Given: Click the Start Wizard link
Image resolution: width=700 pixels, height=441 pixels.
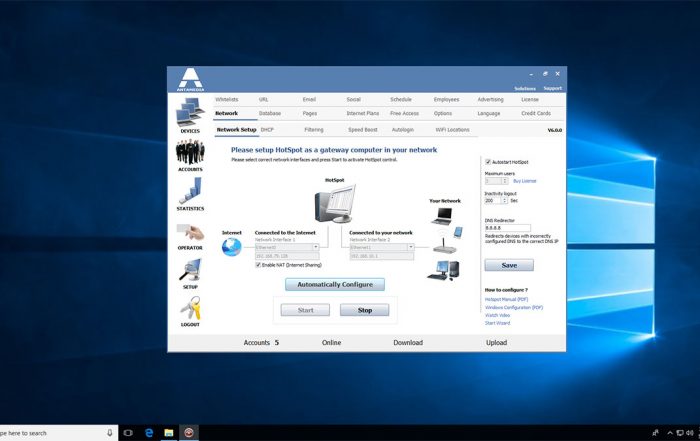Looking at the screenshot, I should click(x=497, y=323).
